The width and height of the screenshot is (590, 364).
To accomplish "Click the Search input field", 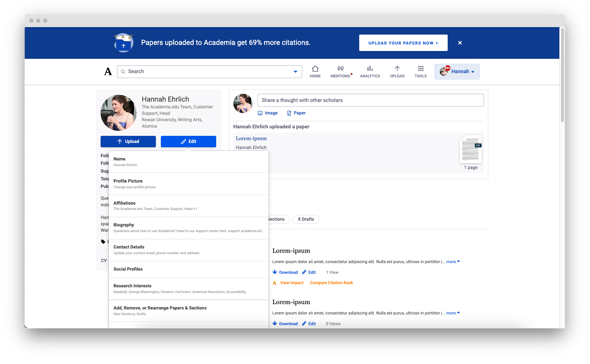I will (209, 72).
